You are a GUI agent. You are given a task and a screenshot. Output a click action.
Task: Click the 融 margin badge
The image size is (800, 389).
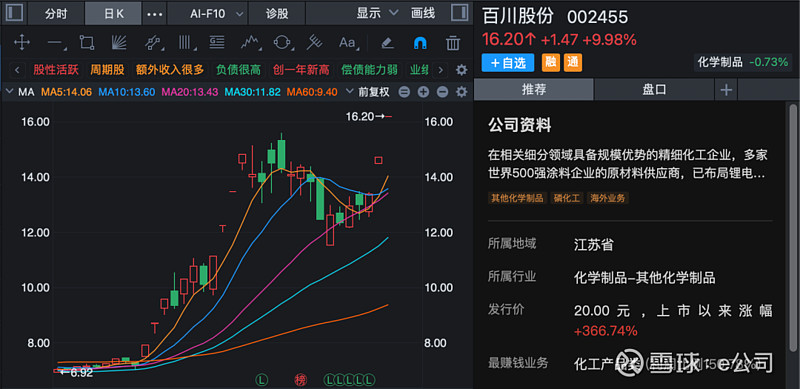[550, 63]
